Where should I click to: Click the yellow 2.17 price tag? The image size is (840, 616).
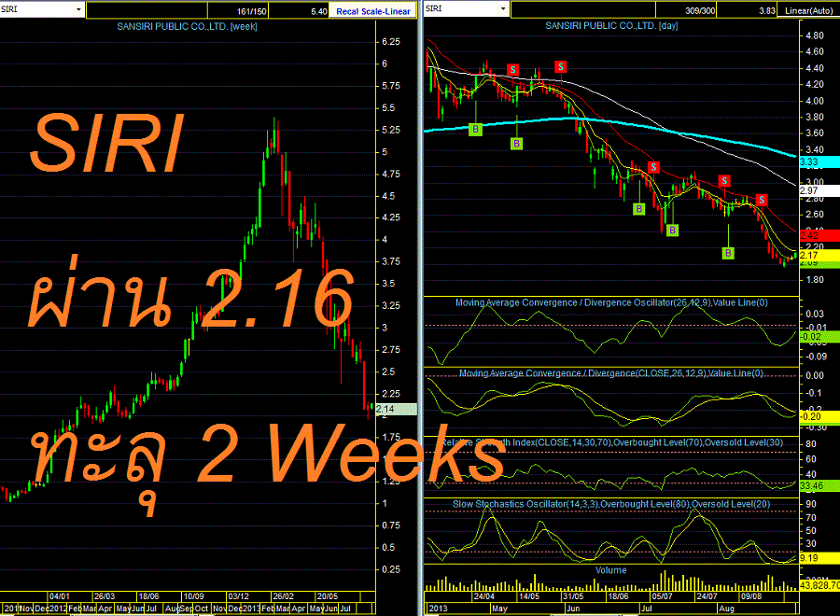[x=819, y=256]
